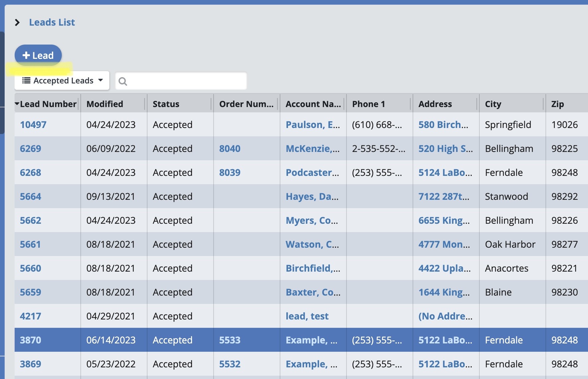Open order 5533 in highlighted row
588x379 pixels.
coord(230,340)
